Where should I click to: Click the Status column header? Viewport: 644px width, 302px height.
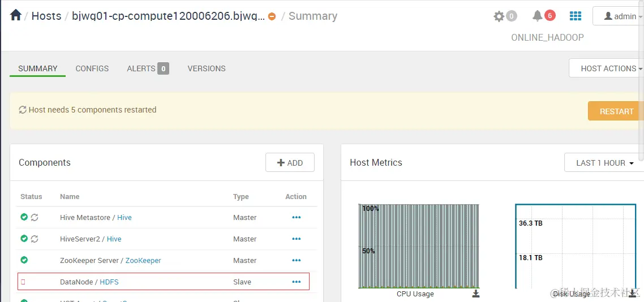point(31,197)
